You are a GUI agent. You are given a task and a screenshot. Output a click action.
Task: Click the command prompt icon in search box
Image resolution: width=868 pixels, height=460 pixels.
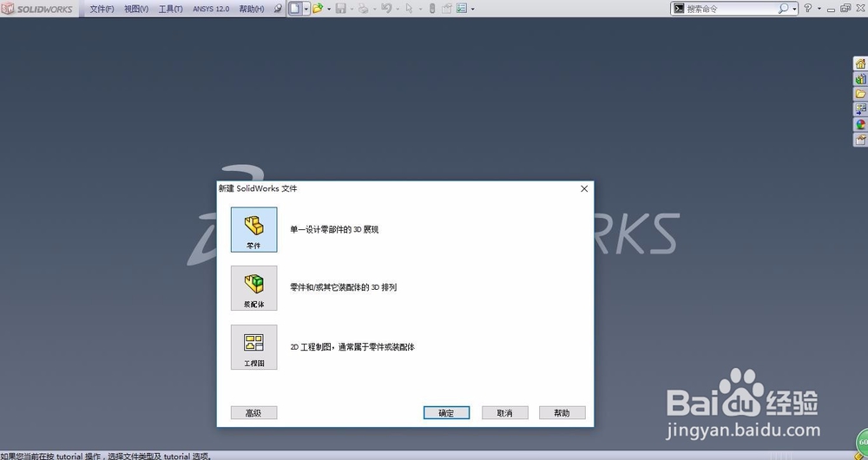tap(680, 9)
